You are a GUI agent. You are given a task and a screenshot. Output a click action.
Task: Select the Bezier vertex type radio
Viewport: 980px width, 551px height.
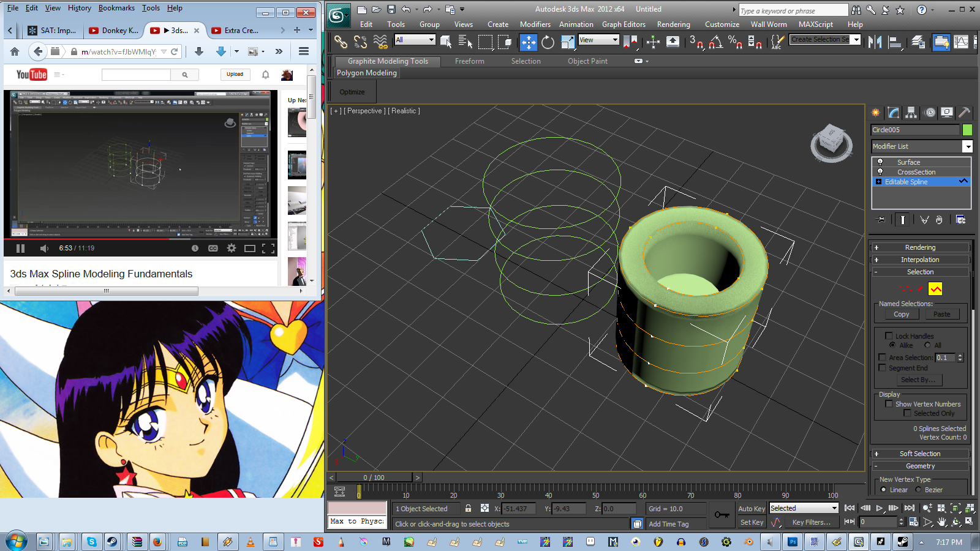[918, 490]
